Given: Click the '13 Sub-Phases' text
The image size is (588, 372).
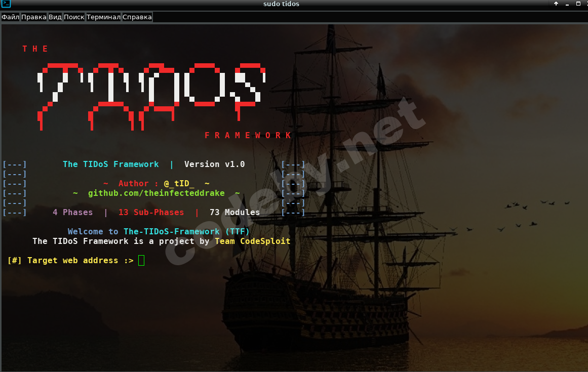Looking at the screenshot, I should click(x=151, y=213).
